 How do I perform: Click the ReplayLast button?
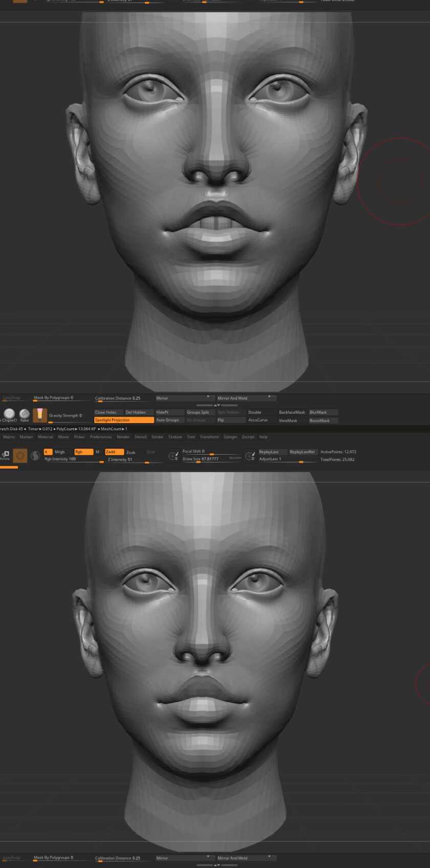[x=272, y=452]
